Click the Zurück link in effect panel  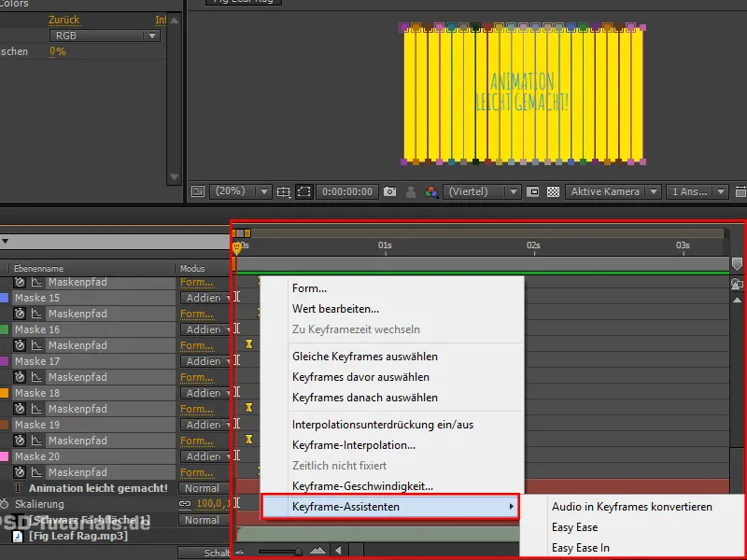[64, 20]
